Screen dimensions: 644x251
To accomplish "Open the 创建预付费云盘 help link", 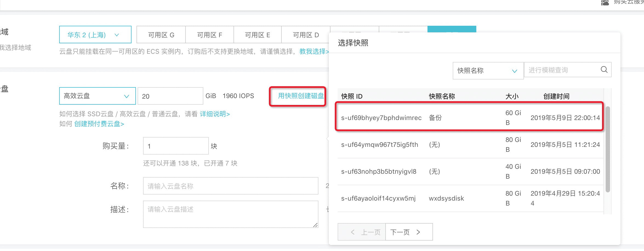I will (x=99, y=124).
